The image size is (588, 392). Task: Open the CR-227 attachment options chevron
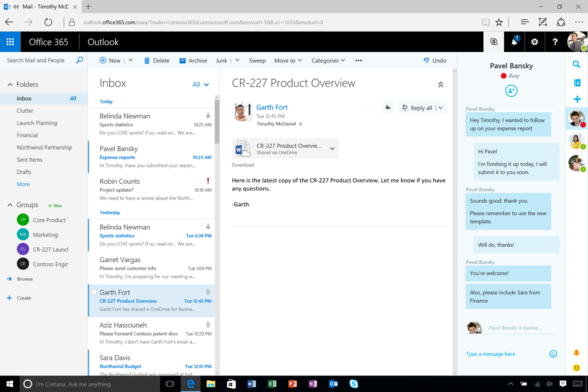point(332,148)
